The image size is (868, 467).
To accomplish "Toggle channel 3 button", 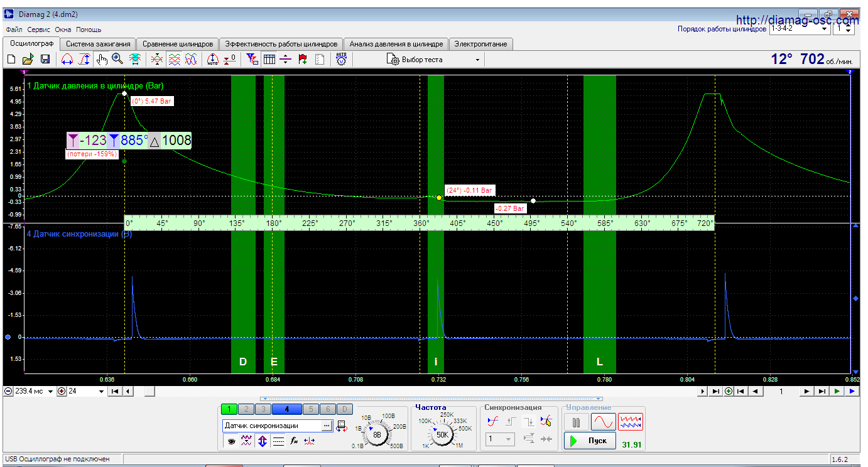I will (x=263, y=409).
